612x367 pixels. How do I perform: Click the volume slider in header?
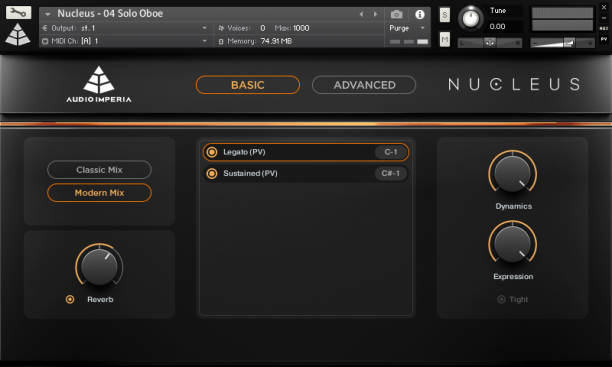562,43
